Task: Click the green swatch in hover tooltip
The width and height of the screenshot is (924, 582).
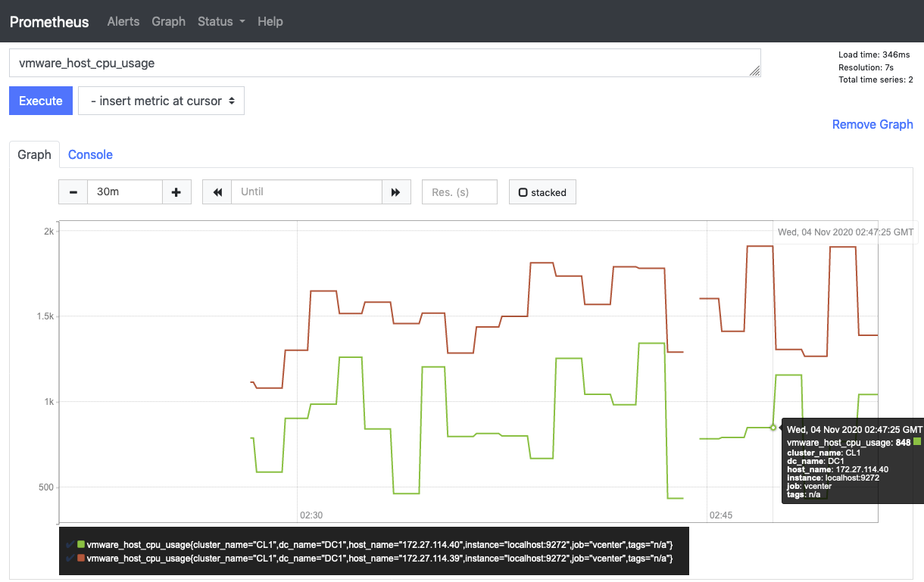Action: [x=918, y=441]
